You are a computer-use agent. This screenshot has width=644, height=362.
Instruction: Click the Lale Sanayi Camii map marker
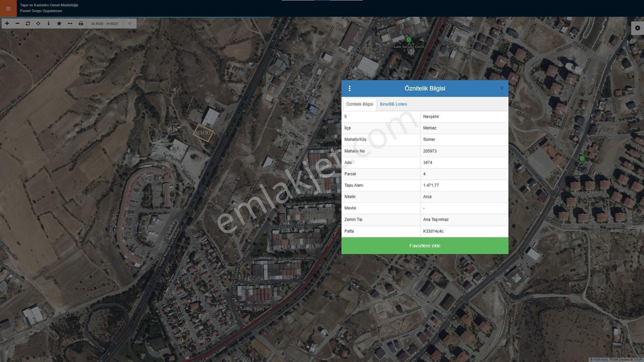(x=409, y=40)
